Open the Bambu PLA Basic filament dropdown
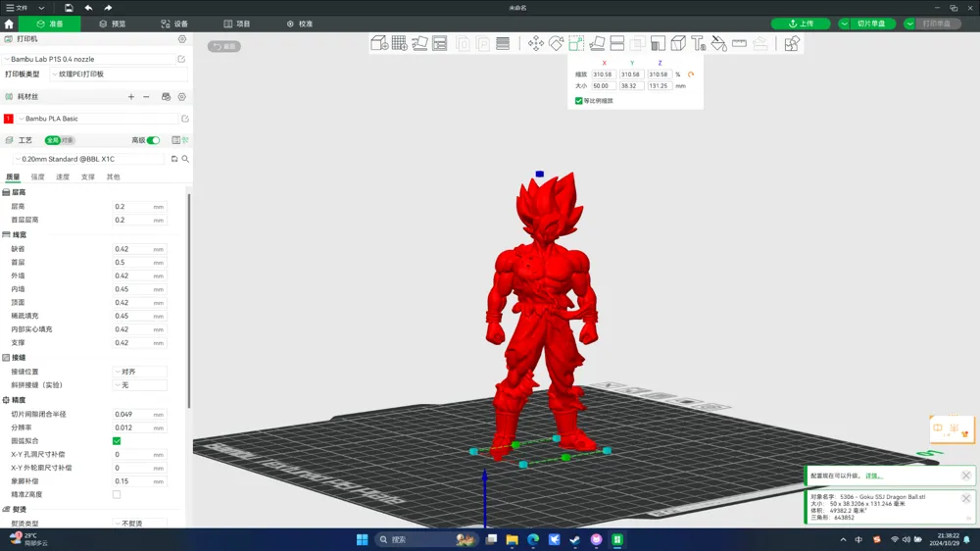 [x=97, y=119]
